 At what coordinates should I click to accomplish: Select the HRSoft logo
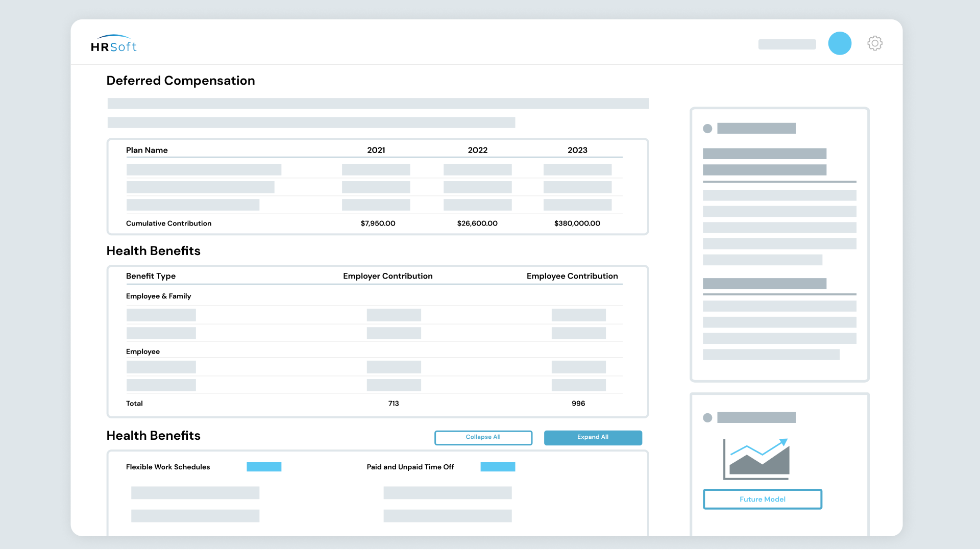[113, 46]
